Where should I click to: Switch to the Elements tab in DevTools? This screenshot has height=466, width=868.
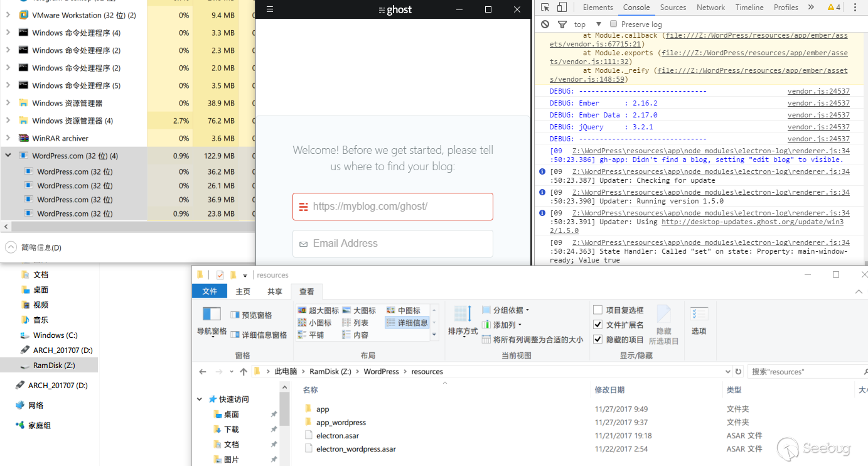click(597, 8)
